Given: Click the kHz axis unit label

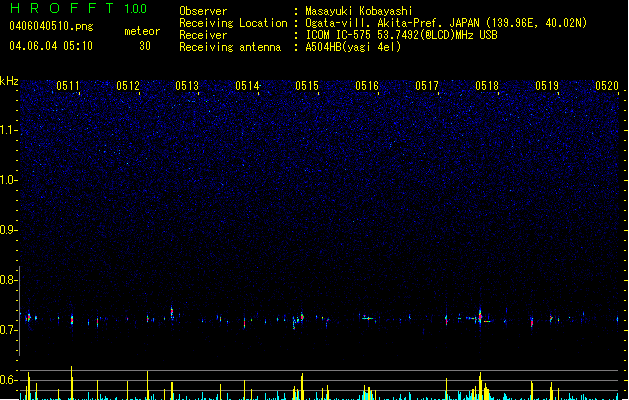Looking at the screenshot, I should pyautogui.click(x=9, y=81).
